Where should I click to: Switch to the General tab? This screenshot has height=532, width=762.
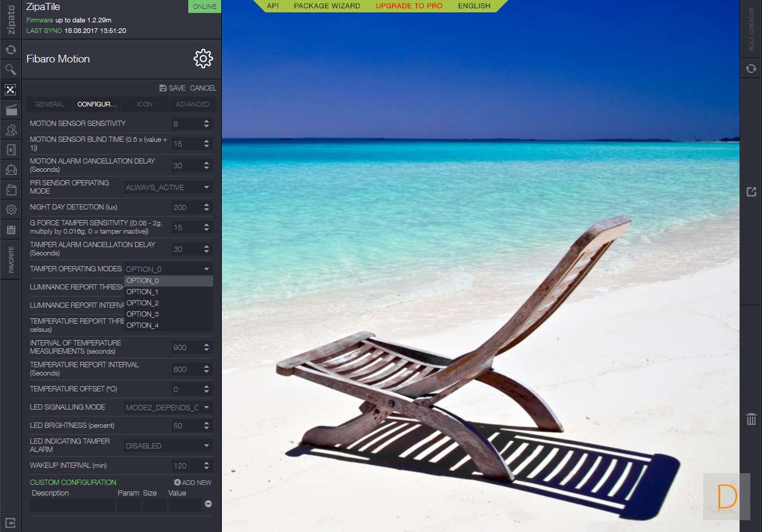[50, 104]
